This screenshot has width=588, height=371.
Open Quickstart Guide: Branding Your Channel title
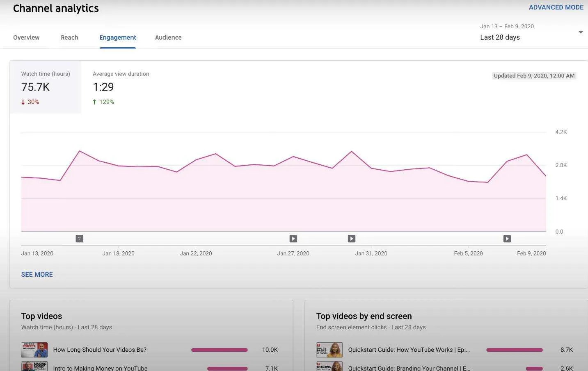coord(409,368)
